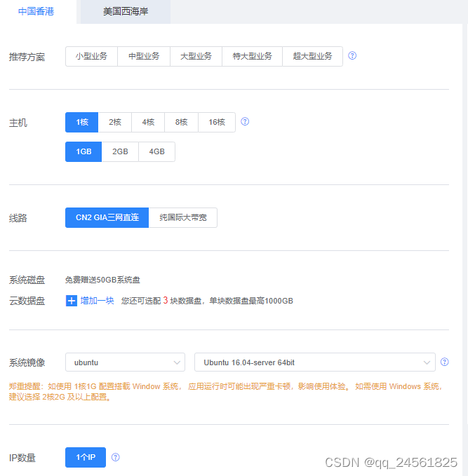Choose 2核 CPU option
Viewport: 468px width, 476px height.
point(115,122)
